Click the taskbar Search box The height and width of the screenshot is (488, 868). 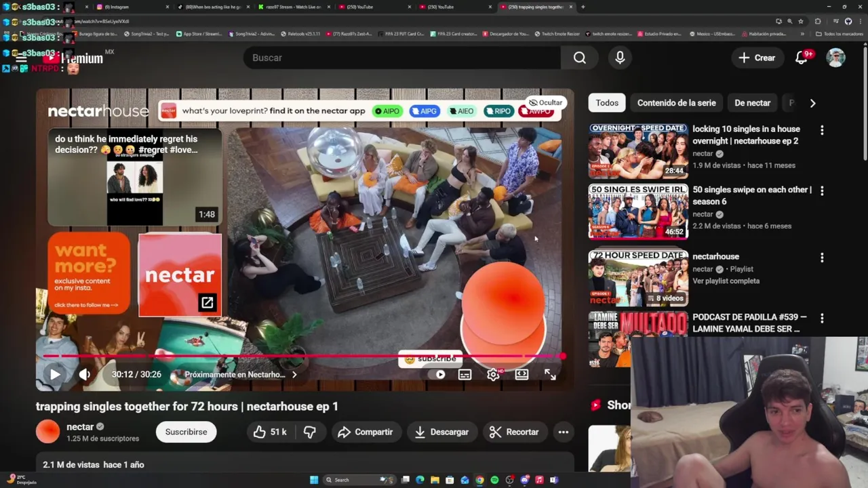click(360, 480)
